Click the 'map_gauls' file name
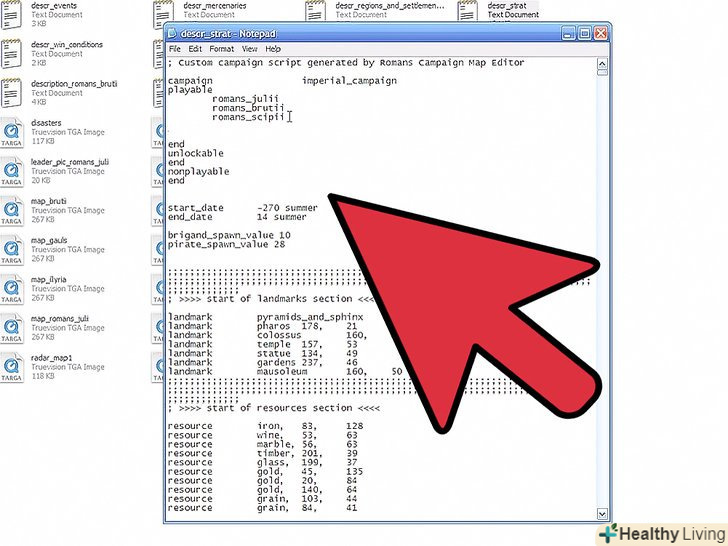728x546 pixels. (x=49, y=240)
